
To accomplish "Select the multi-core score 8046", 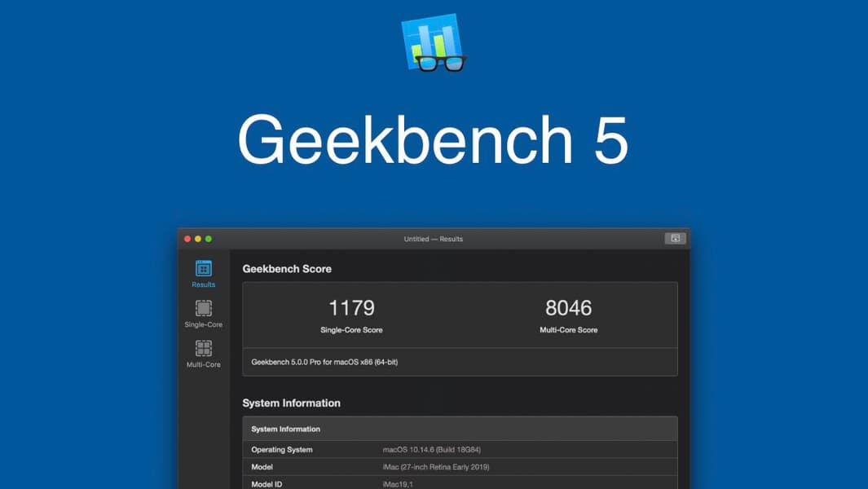I will pyautogui.click(x=569, y=308).
